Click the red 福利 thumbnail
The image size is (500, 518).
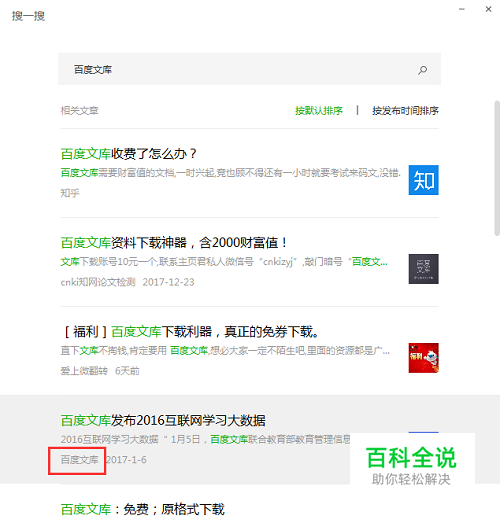[x=423, y=358]
